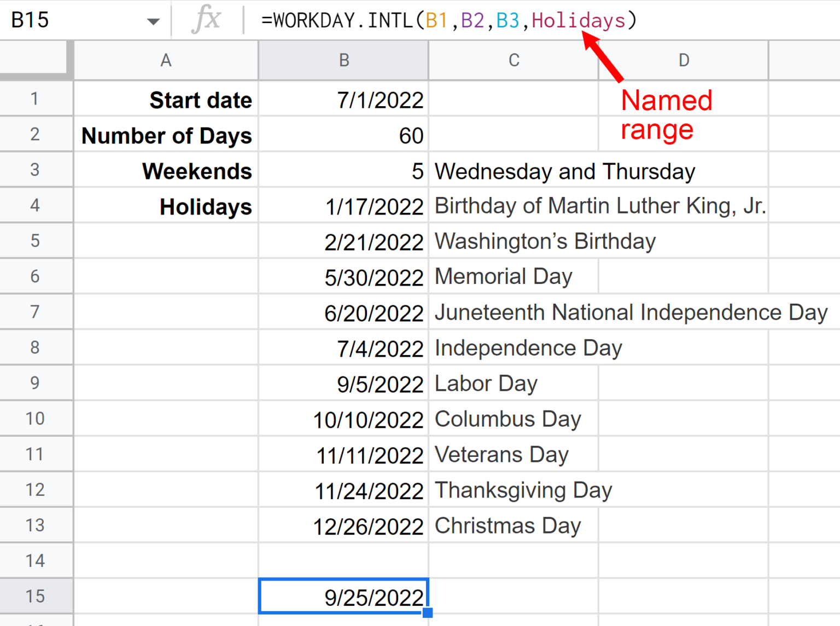Select the Holidays label cell
The image size is (840, 626).
tap(166, 205)
